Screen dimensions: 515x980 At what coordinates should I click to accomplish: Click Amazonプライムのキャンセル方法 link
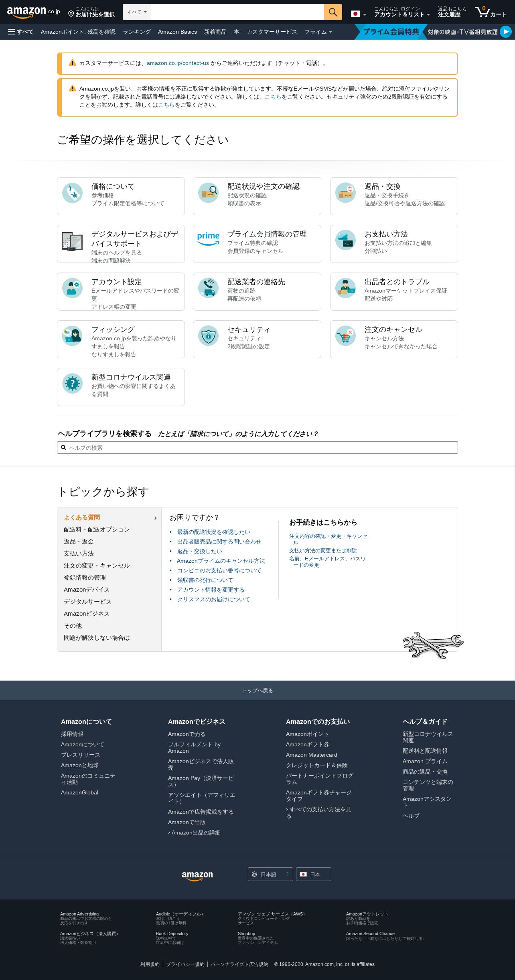point(221,561)
